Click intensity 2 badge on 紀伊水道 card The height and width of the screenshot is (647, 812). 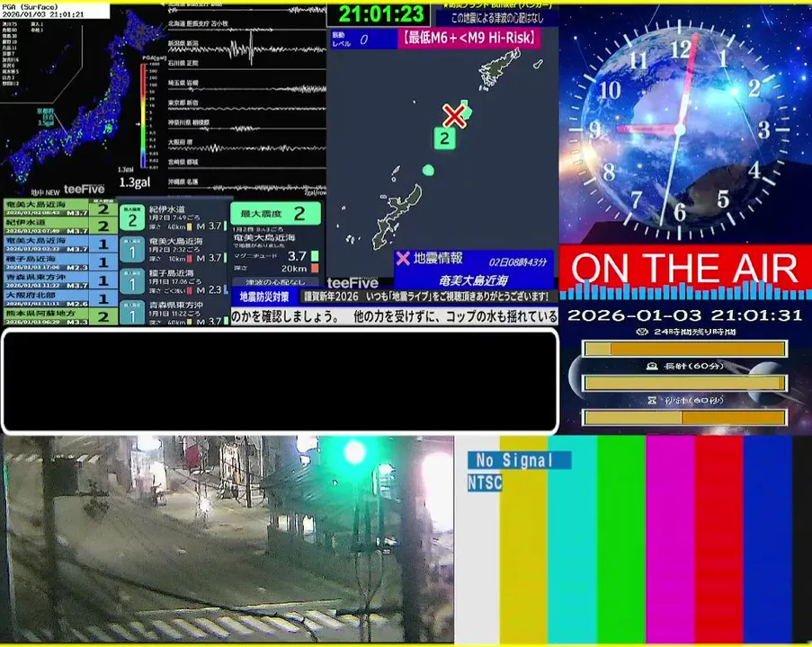[132, 217]
